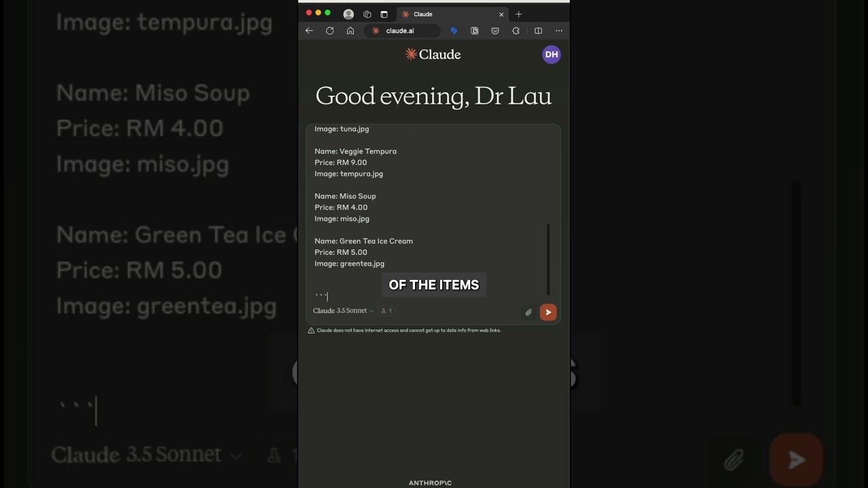Open the DH user account avatar menu
Viewport: 868px width, 488px height.
click(551, 55)
